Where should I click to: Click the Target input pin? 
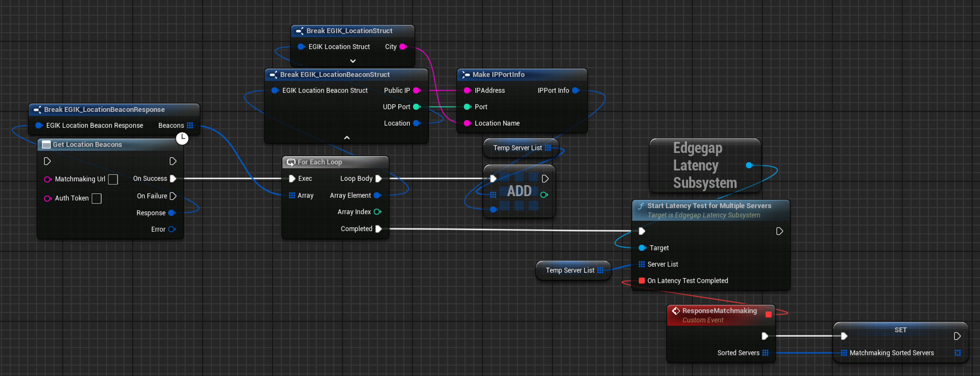pyautogui.click(x=642, y=248)
